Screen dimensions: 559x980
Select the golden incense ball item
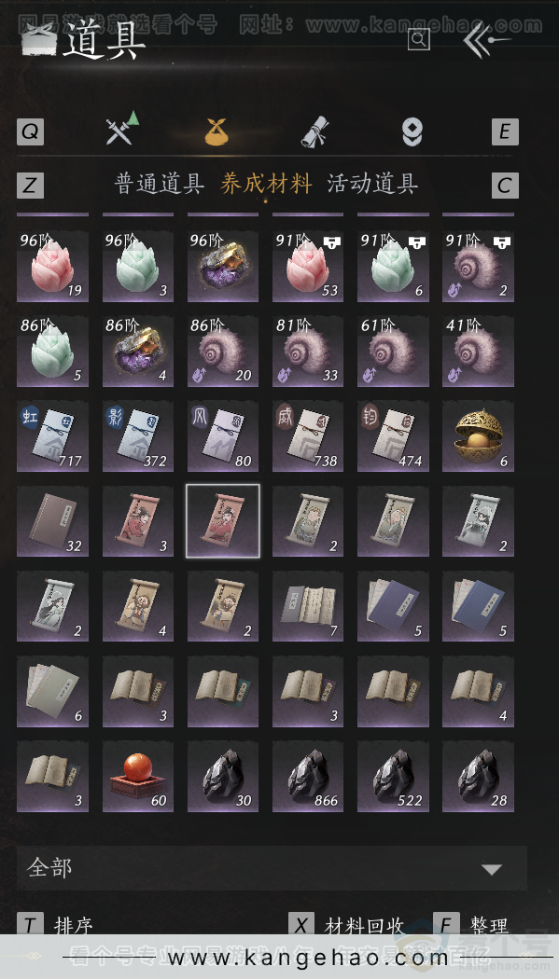(479, 436)
